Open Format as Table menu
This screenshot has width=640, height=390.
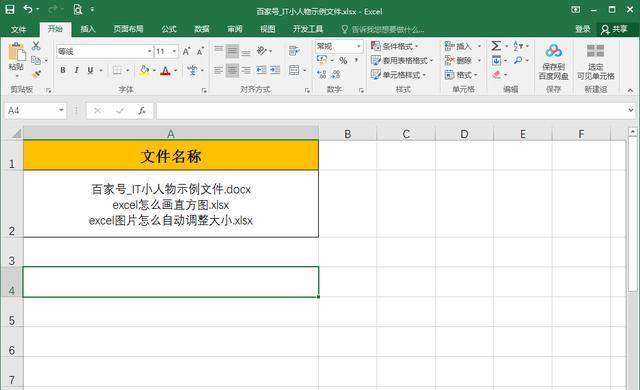402,60
